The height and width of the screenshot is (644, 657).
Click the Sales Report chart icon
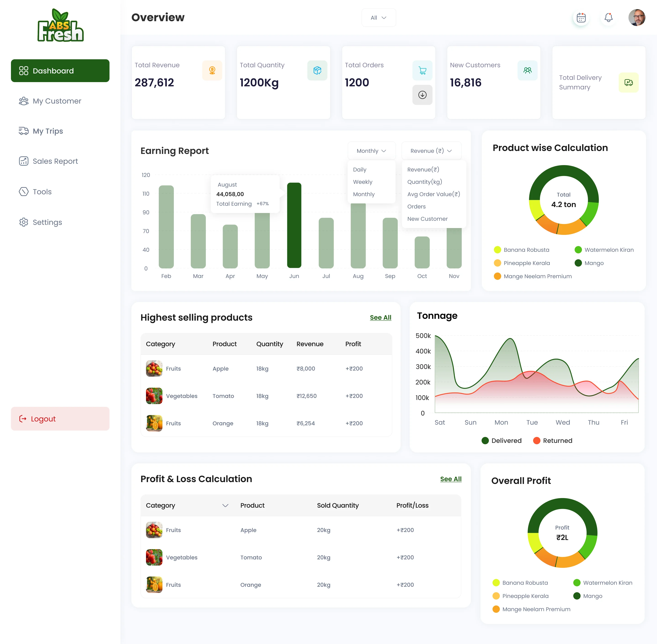24,161
